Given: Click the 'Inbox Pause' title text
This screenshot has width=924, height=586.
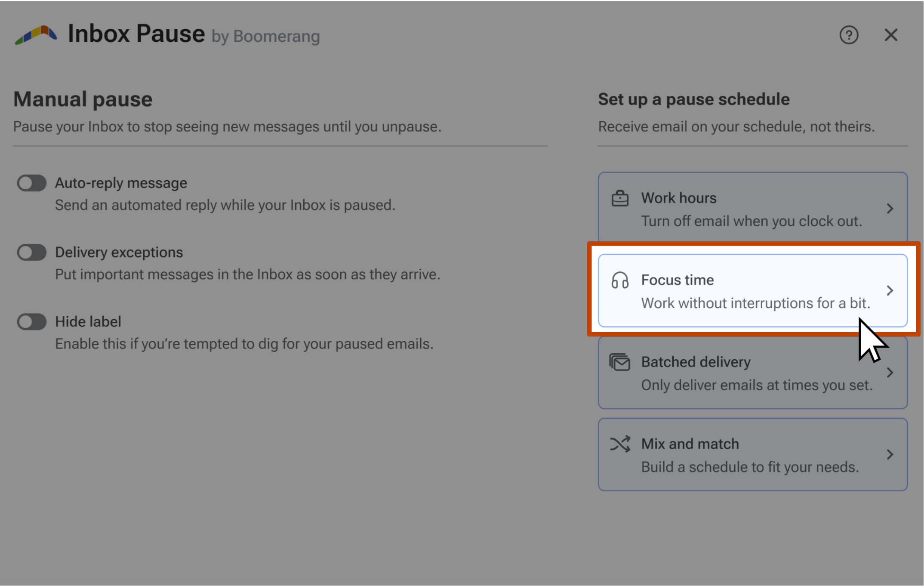Looking at the screenshot, I should click(x=136, y=34).
